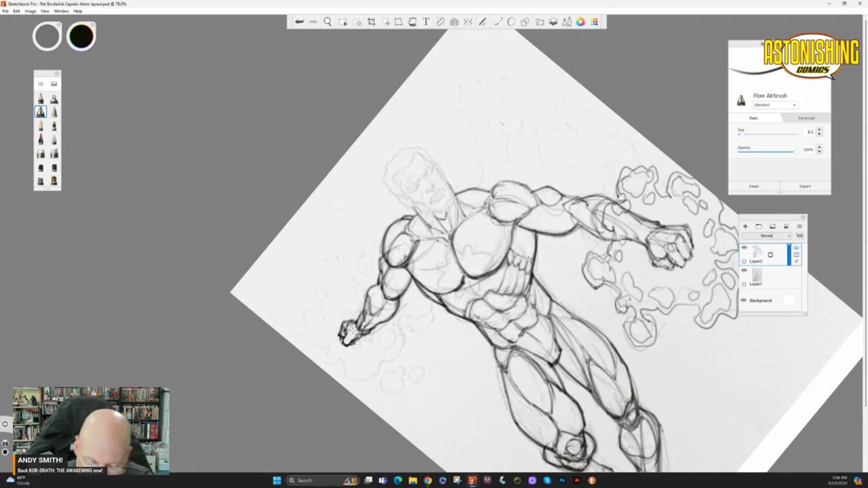Add an image layer
The image size is (868, 488).
772,226
